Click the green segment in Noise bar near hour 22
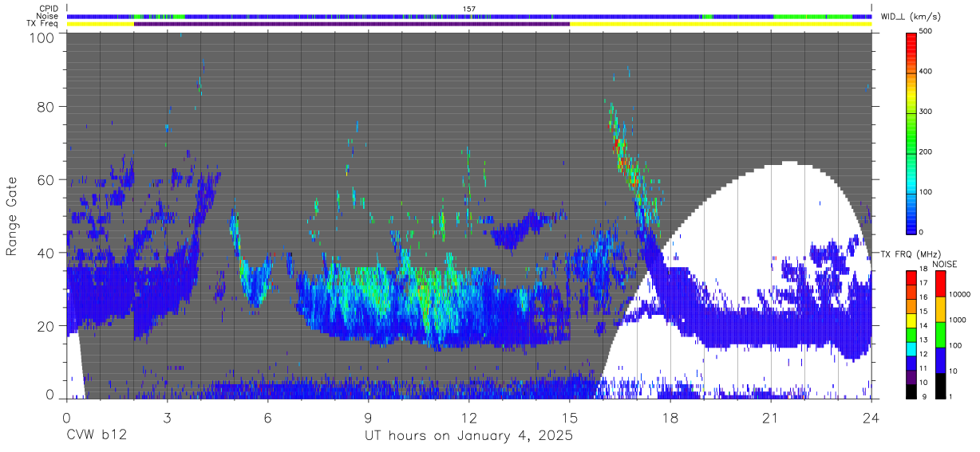Image resolution: width=980 pixels, height=452 pixels. (x=812, y=16)
